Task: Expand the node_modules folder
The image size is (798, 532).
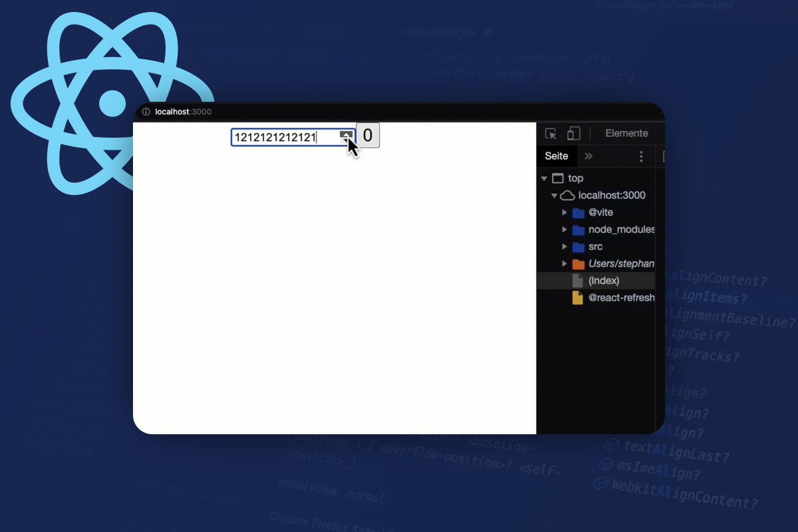Action: click(565, 229)
